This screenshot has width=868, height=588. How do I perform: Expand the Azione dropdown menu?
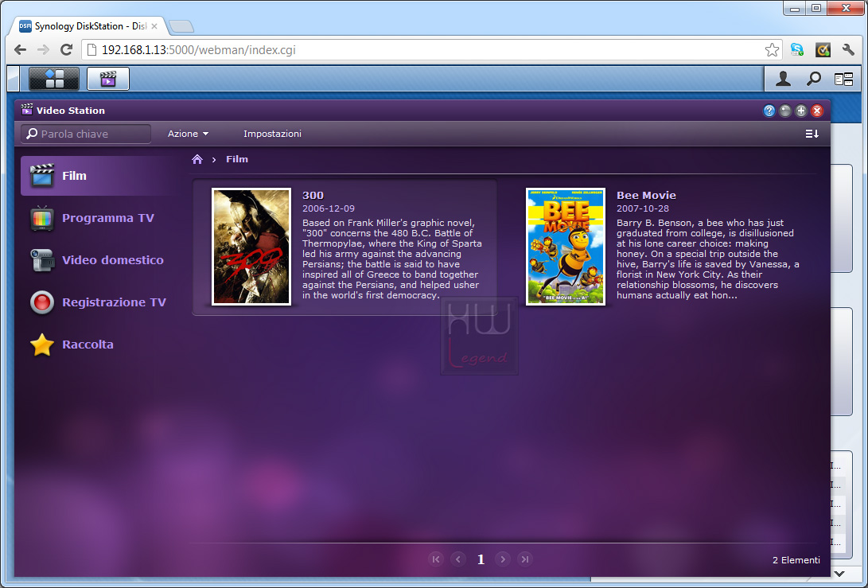[189, 134]
